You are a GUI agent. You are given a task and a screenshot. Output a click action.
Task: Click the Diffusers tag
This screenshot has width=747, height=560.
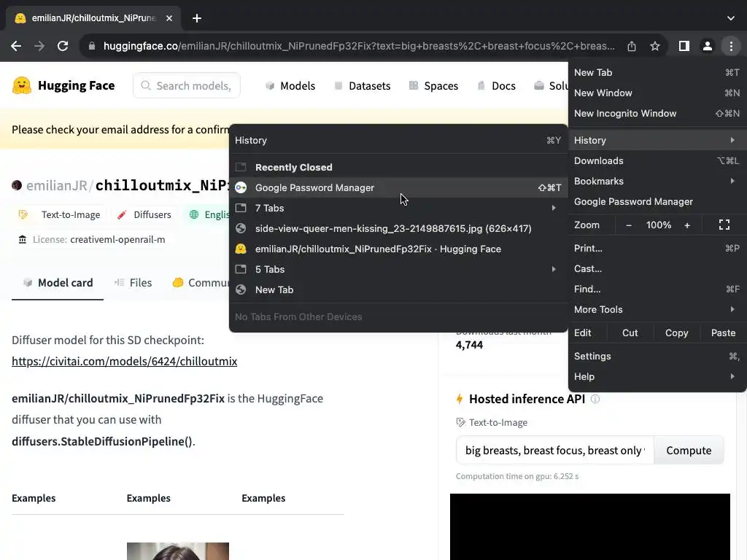[x=144, y=215]
